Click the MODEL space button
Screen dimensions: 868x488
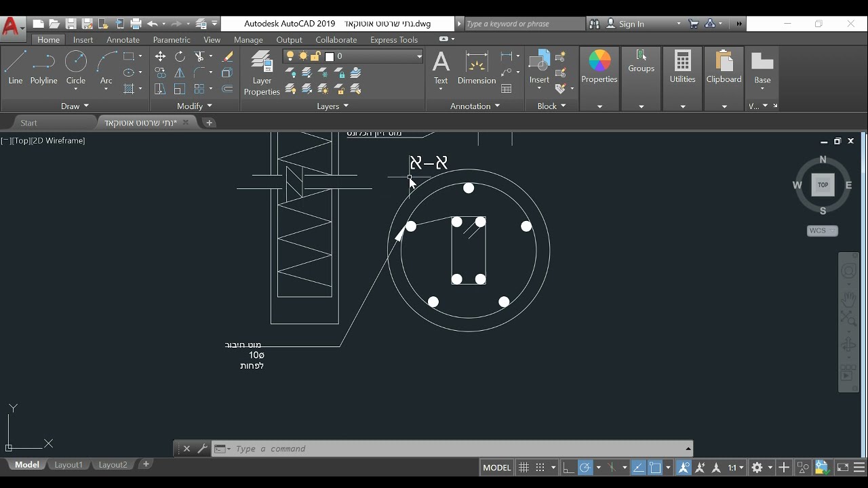pos(496,468)
